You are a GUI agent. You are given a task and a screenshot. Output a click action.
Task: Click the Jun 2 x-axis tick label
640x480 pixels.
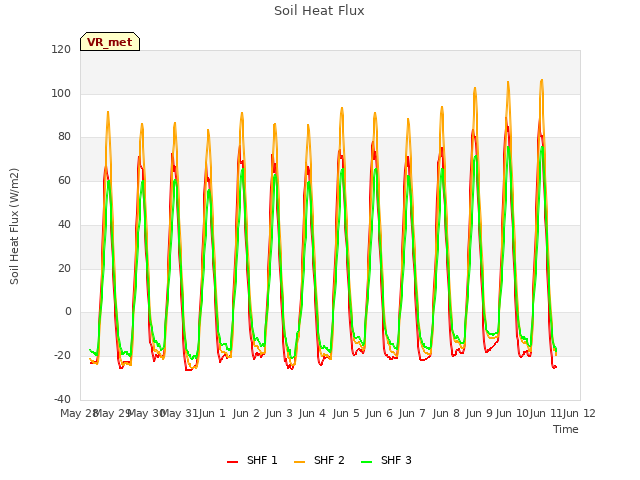pyautogui.click(x=246, y=413)
